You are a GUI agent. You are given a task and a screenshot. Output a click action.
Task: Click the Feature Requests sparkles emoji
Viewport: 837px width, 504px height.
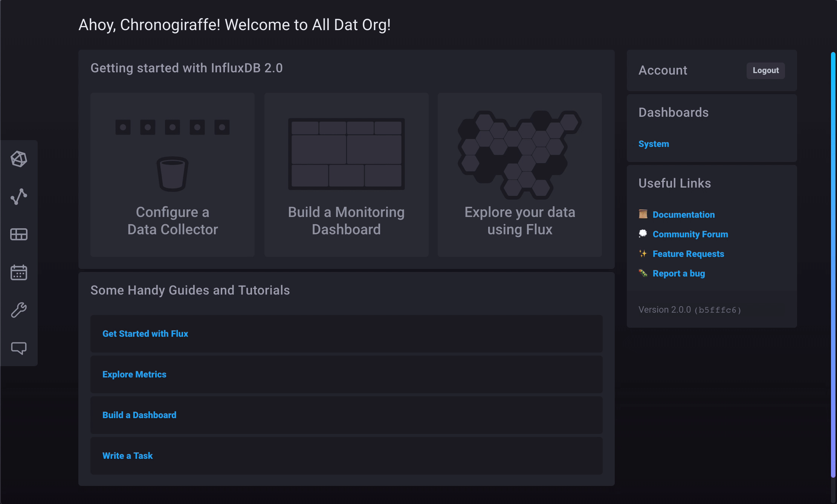point(643,254)
